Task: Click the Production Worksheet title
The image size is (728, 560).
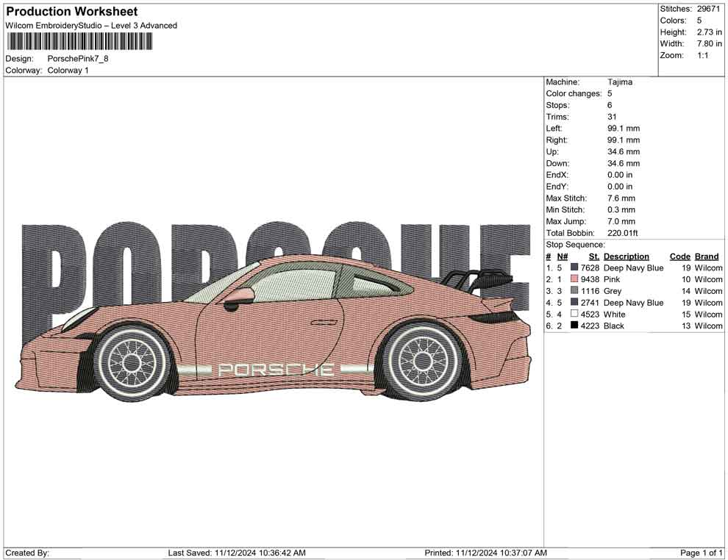Action: click(x=71, y=12)
